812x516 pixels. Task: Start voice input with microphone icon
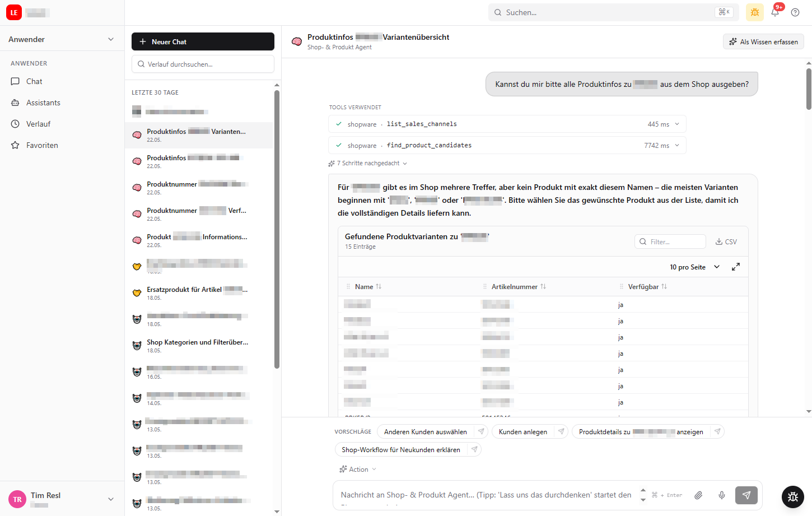point(722,495)
